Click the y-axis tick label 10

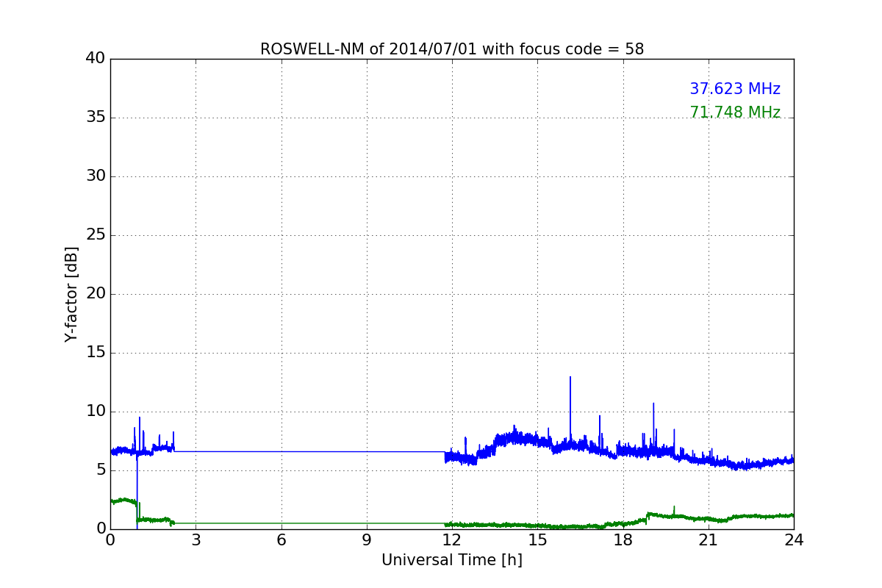96,412
